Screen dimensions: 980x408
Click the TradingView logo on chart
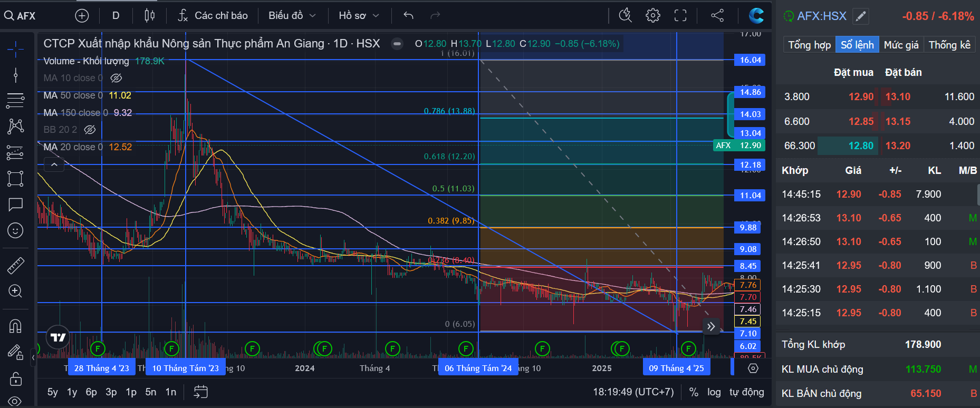tap(58, 337)
